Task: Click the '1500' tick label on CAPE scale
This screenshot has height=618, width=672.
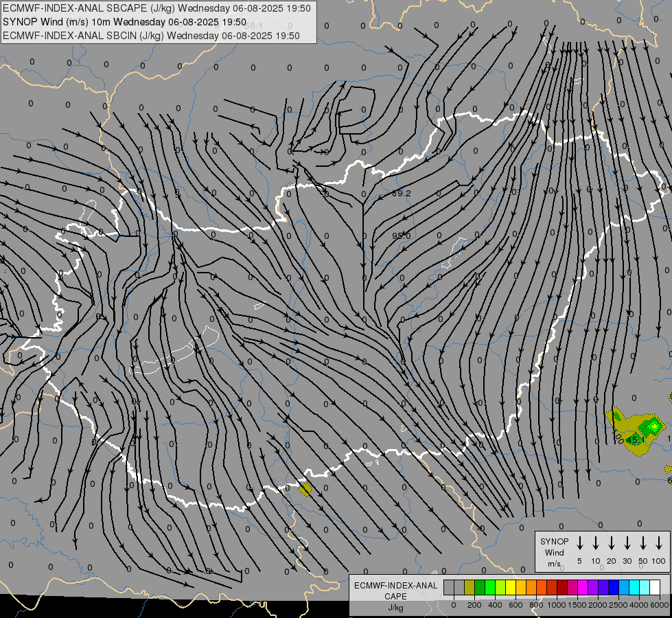Action: click(x=577, y=605)
